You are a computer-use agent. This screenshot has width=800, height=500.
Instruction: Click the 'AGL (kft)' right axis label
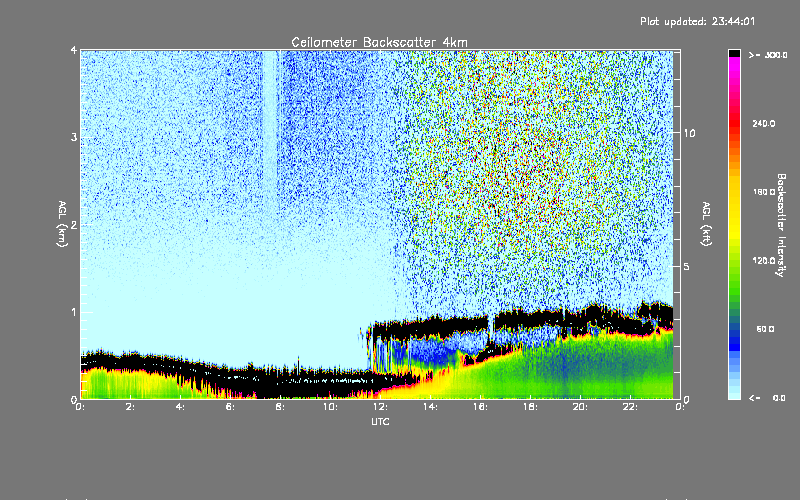click(x=706, y=224)
